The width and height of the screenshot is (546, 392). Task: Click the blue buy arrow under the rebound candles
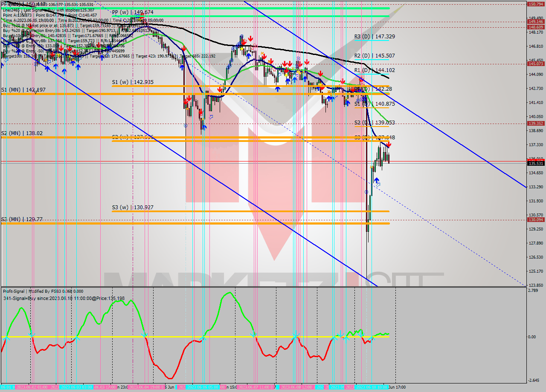[x=377, y=181]
